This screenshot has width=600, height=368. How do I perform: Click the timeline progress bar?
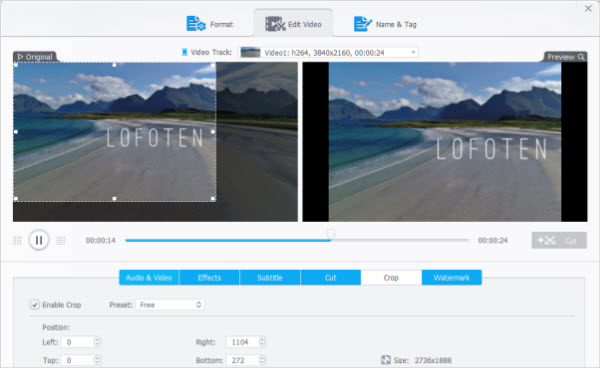297,240
